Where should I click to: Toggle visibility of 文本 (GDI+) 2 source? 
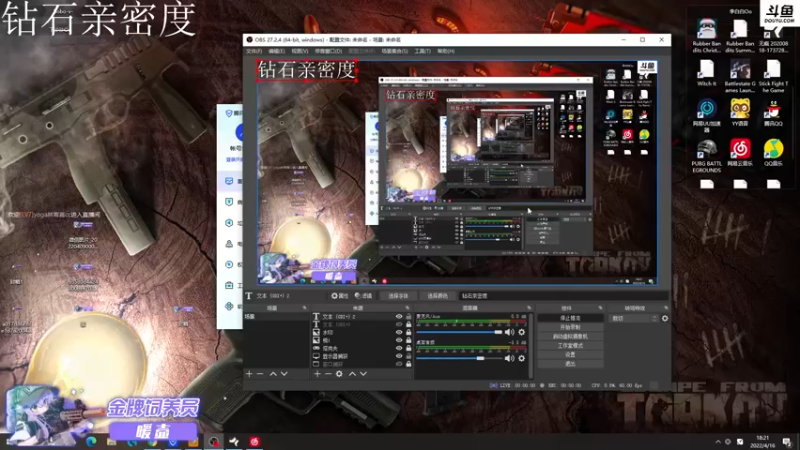coord(399,316)
